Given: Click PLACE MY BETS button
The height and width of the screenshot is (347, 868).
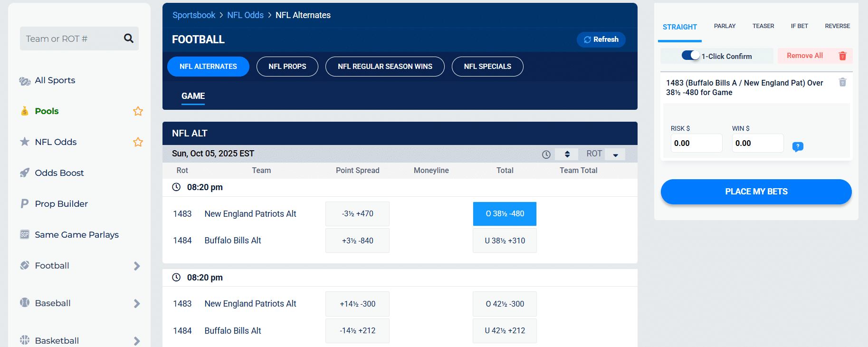Looking at the screenshot, I should pyautogui.click(x=756, y=192).
